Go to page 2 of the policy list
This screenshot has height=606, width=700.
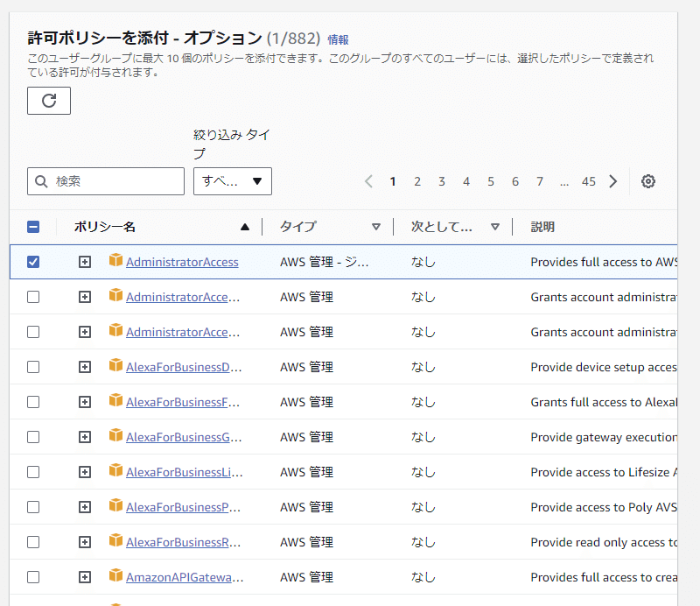[417, 181]
